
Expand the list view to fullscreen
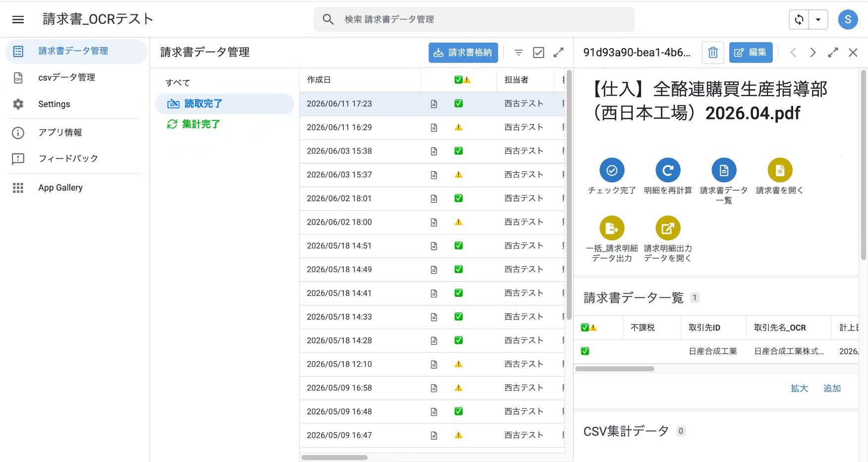coord(558,53)
